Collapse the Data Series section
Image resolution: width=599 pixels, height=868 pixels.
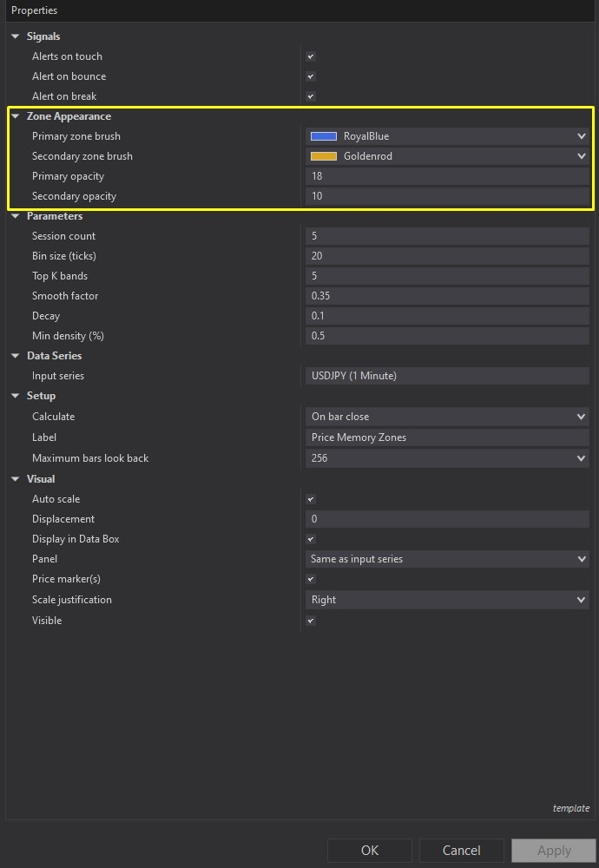click(16, 356)
